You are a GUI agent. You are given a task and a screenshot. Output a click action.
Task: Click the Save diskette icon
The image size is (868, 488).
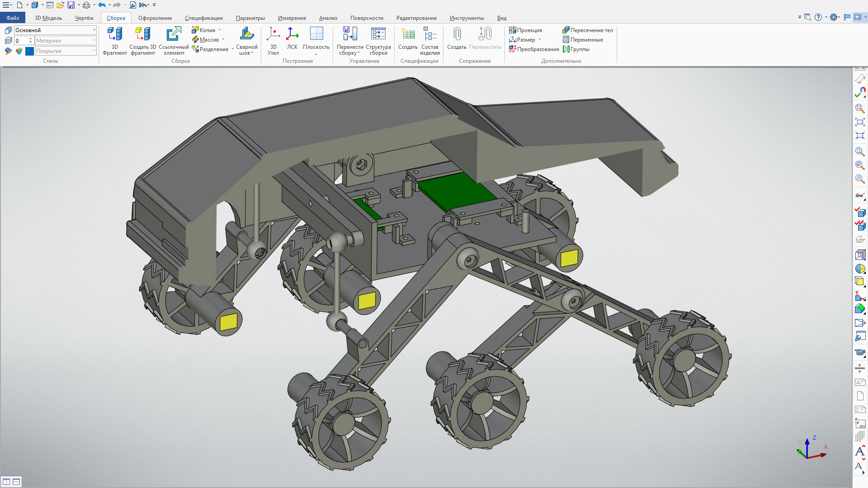(71, 5)
